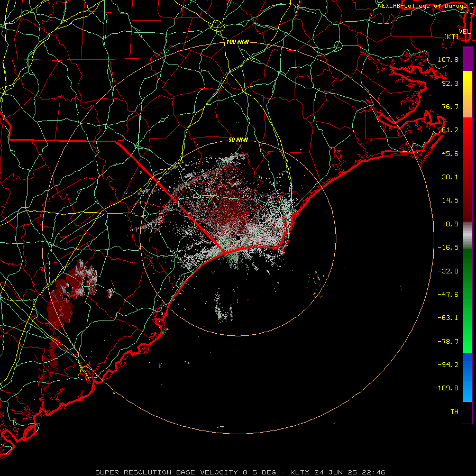Click the Super-Resolution Base Velocity caption
This screenshot has height=476, width=476.
(x=240, y=472)
